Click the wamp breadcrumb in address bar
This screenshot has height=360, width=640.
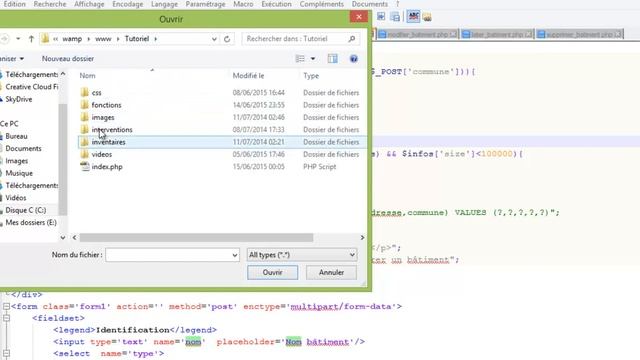[x=72, y=39]
